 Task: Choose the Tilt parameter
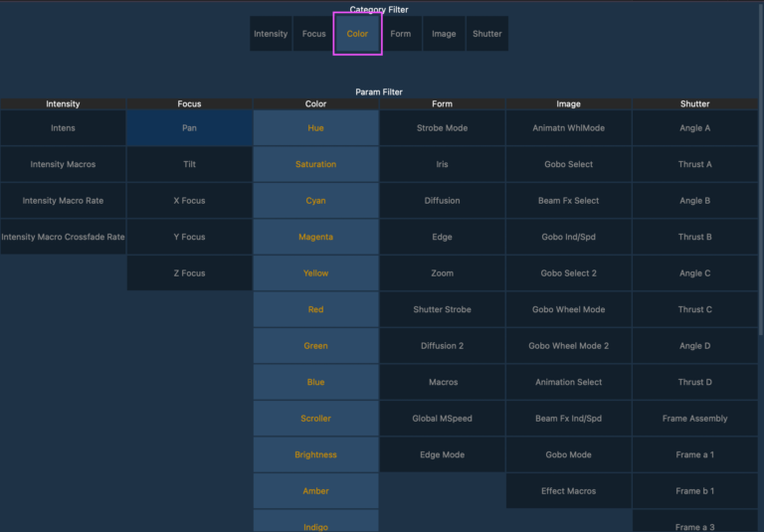coord(189,164)
